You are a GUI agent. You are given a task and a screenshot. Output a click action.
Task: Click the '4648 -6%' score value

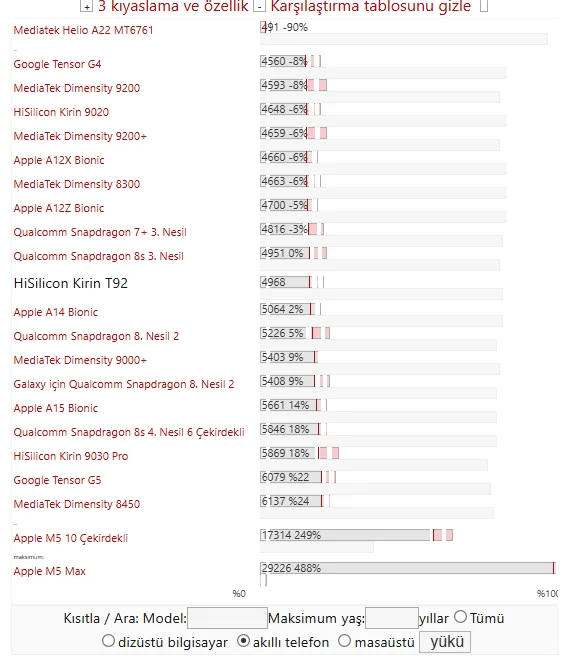[x=284, y=109]
